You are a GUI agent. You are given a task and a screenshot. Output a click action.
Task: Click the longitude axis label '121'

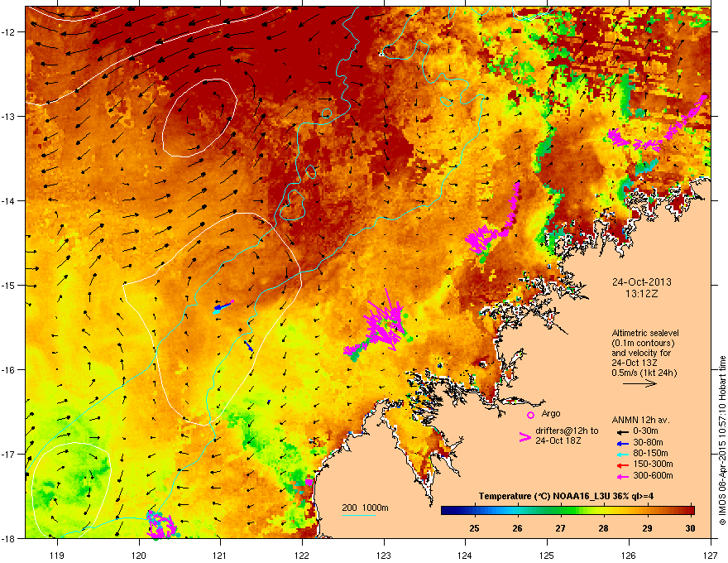220,555
